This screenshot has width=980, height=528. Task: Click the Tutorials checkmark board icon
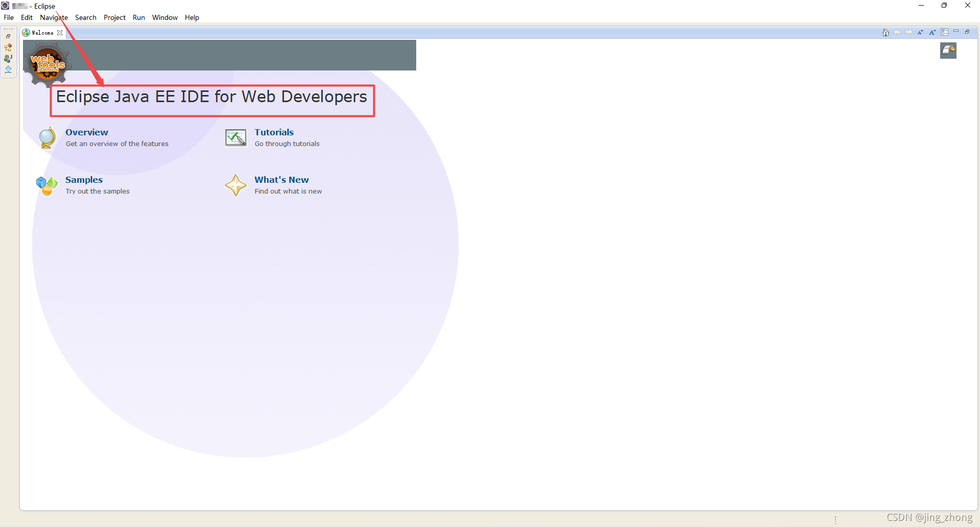coord(235,137)
